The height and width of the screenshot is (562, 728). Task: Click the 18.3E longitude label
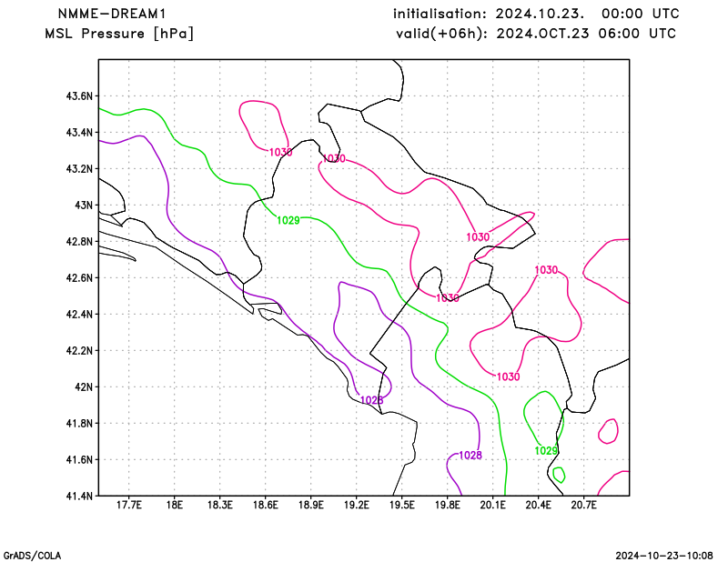point(220,505)
